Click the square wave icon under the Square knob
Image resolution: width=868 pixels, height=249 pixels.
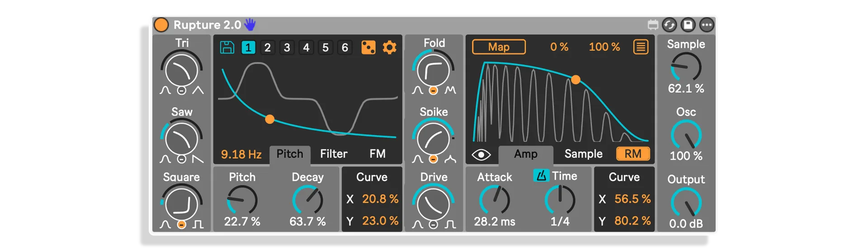tap(198, 224)
